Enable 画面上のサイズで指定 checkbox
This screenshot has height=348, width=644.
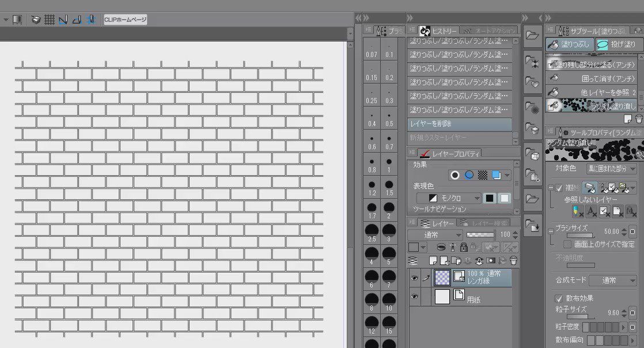point(567,244)
